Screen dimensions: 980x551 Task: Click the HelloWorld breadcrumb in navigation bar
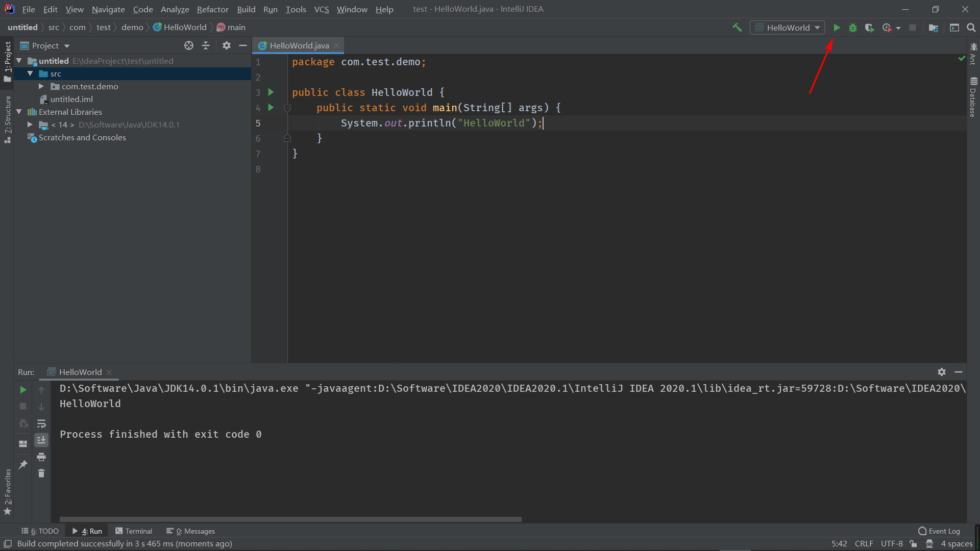(x=180, y=28)
